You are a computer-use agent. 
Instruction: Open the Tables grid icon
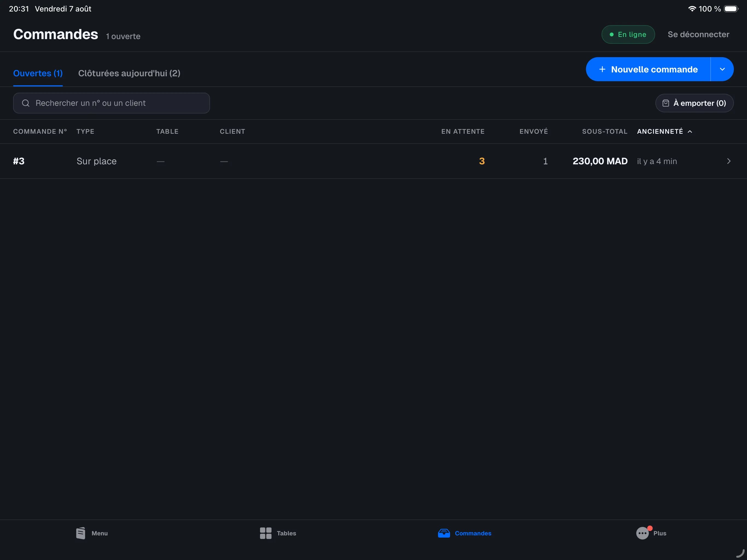point(265,533)
